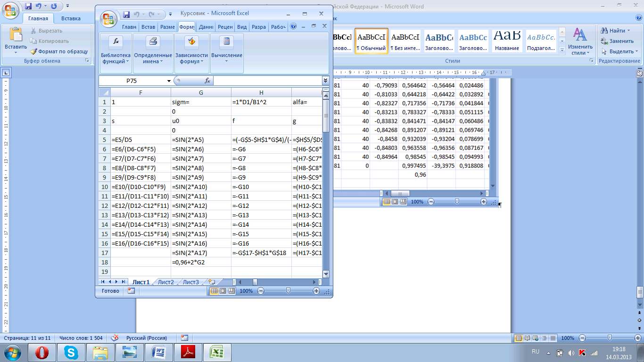Switch to Лист2 sheet tab
The width and height of the screenshot is (644, 362).
[166, 282]
